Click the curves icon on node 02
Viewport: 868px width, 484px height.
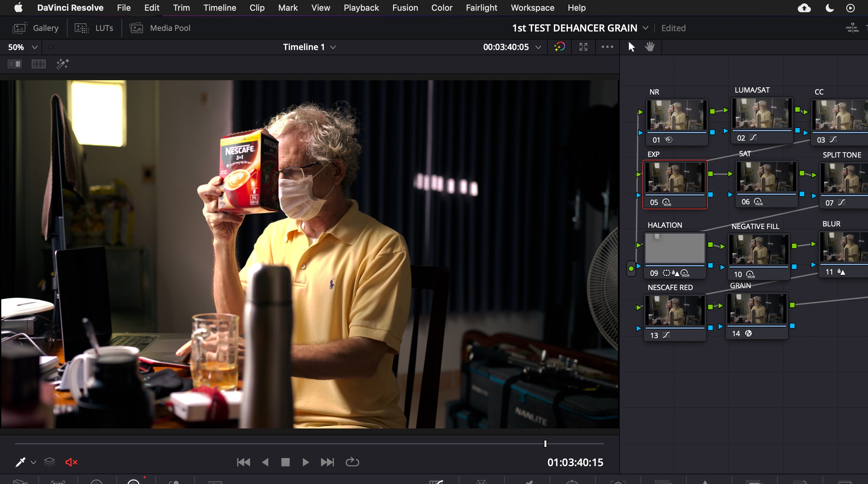[753, 137]
